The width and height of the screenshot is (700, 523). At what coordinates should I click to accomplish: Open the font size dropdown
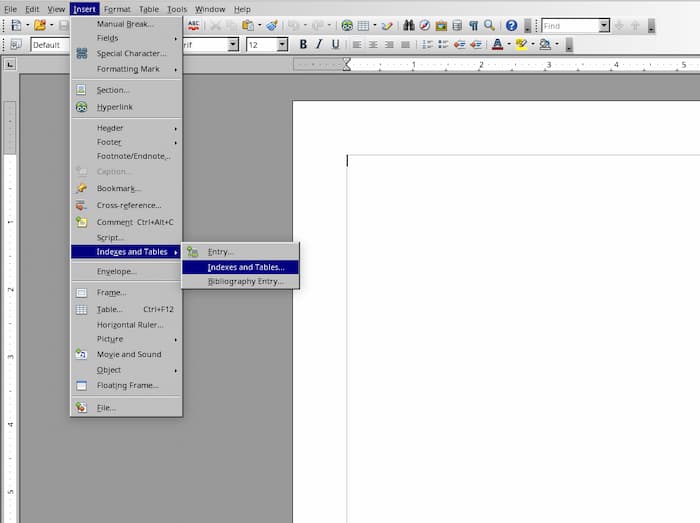[282, 45]
